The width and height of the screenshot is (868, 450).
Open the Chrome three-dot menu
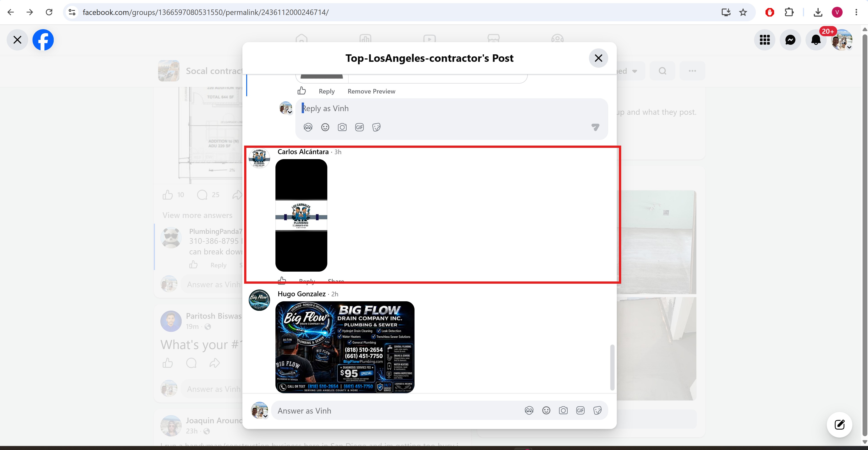856,12
